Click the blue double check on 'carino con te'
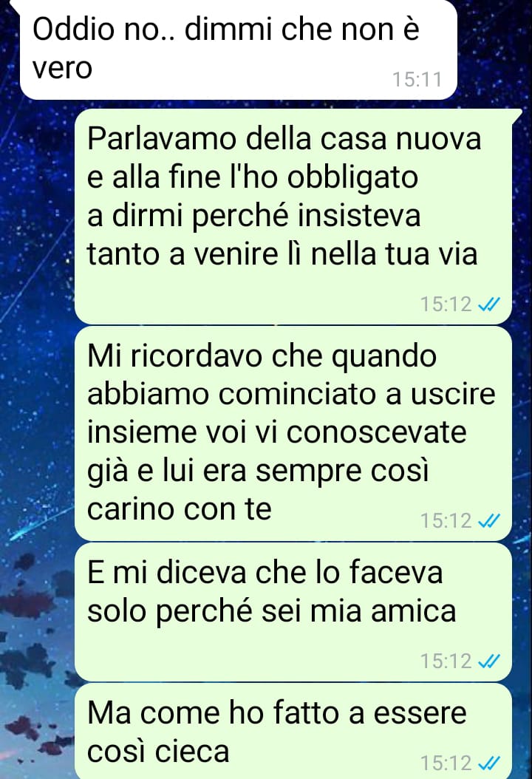 click(x=489, y=520)
